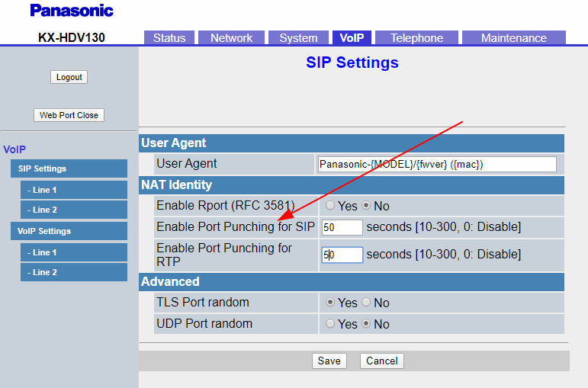588x388 pixels.
Task: Open VoIP Settings in the sidebar
Action: [44, 231]
